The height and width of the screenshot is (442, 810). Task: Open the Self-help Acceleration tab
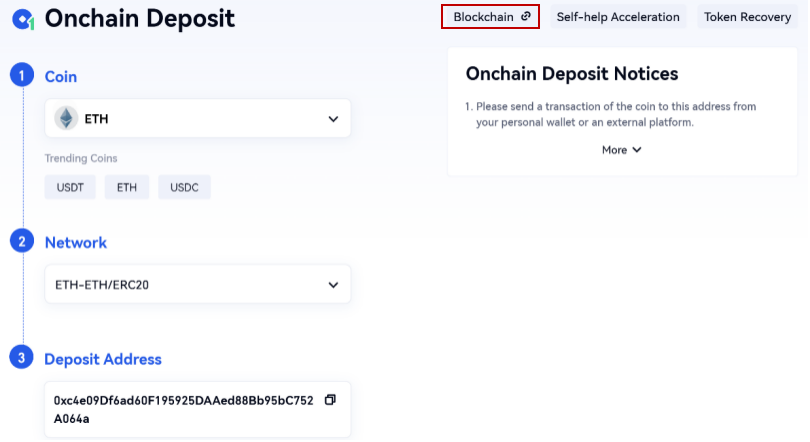click(x=618, y=17)
